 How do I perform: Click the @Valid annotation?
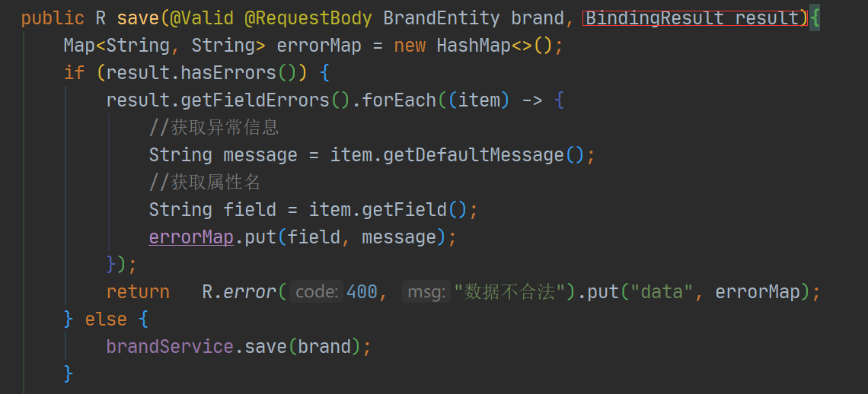point(202,18)
